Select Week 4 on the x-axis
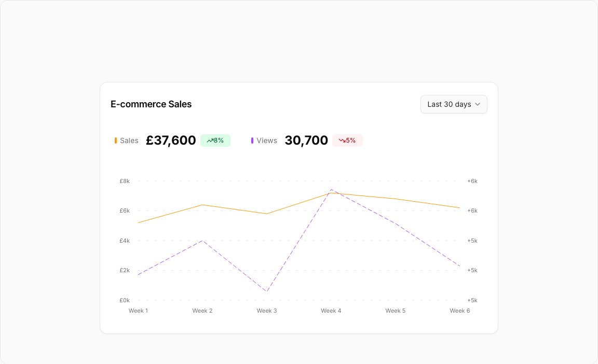 (331, 311)
